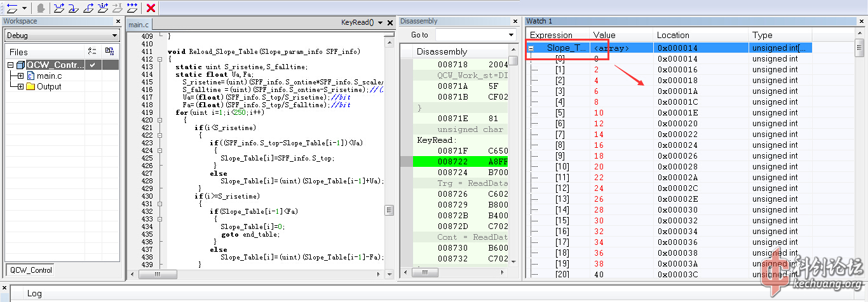Switch to QCW_Control workspace tab

click(31, 270)
